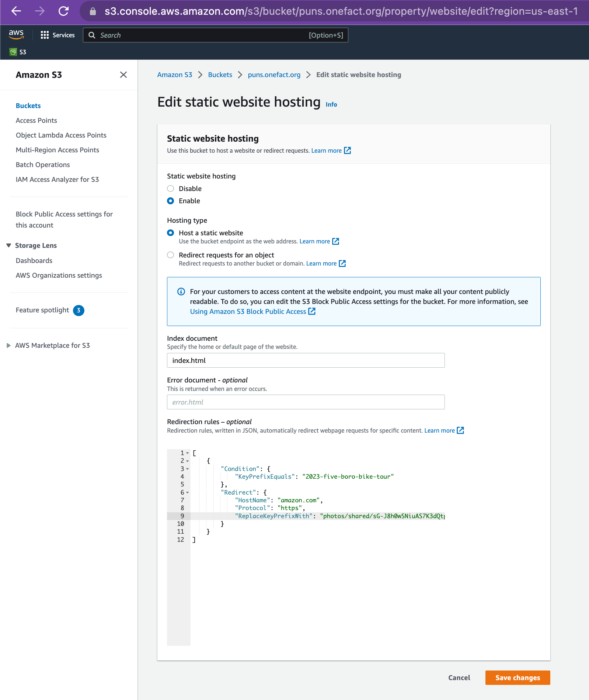Click the AWS search box
The height and width of the screenshot is (700, 589).
click(216, 35)
